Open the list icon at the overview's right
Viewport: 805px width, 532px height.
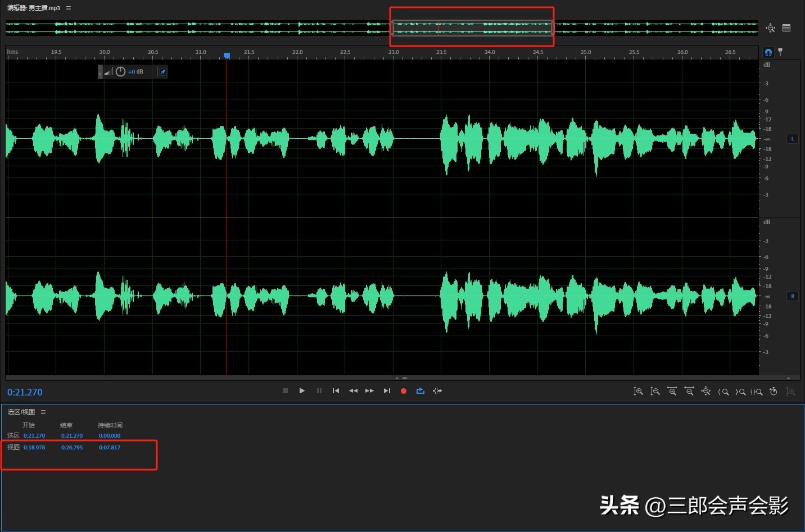coord(786,28)
